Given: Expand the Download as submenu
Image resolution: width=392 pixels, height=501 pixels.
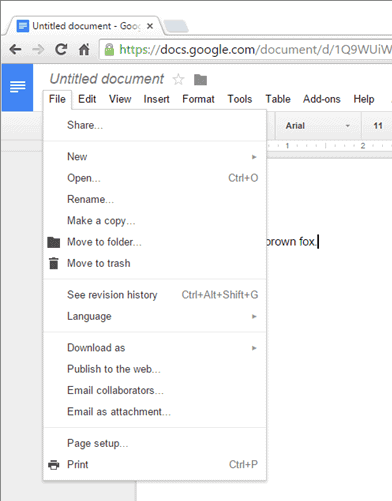Looking at the screenshot, I should tap(155, 348).
